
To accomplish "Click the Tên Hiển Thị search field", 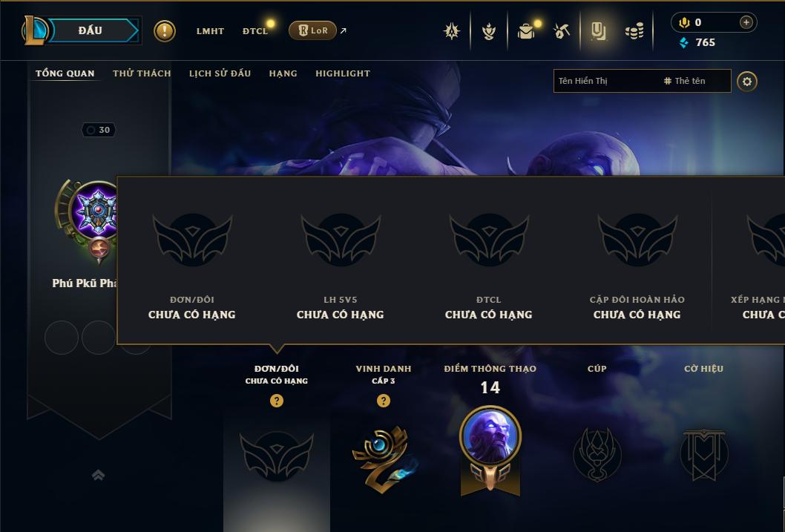I will 642,81.
